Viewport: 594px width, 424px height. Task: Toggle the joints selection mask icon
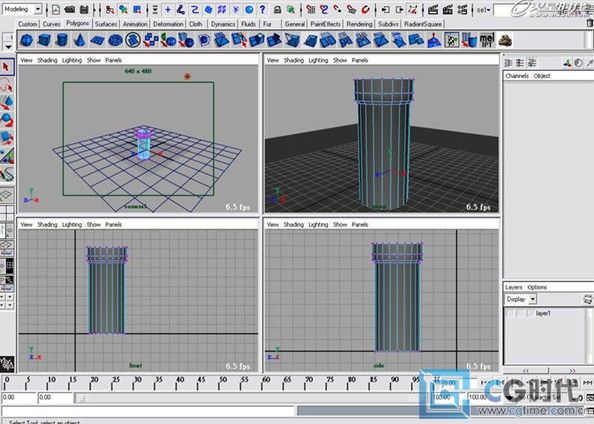[x=181, y=9]
